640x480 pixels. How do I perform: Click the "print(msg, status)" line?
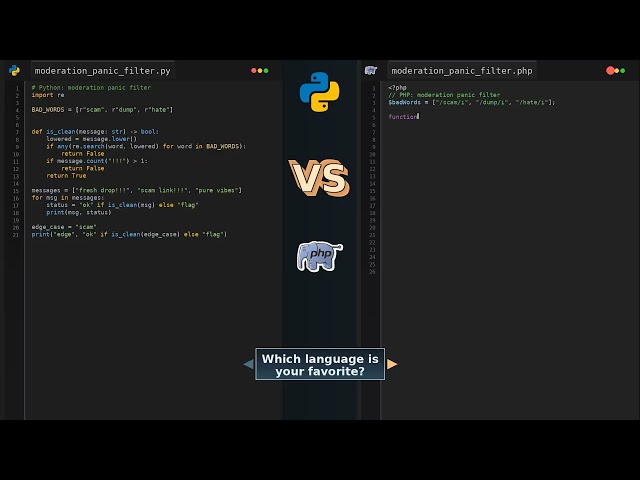click(x=78, y=212)
